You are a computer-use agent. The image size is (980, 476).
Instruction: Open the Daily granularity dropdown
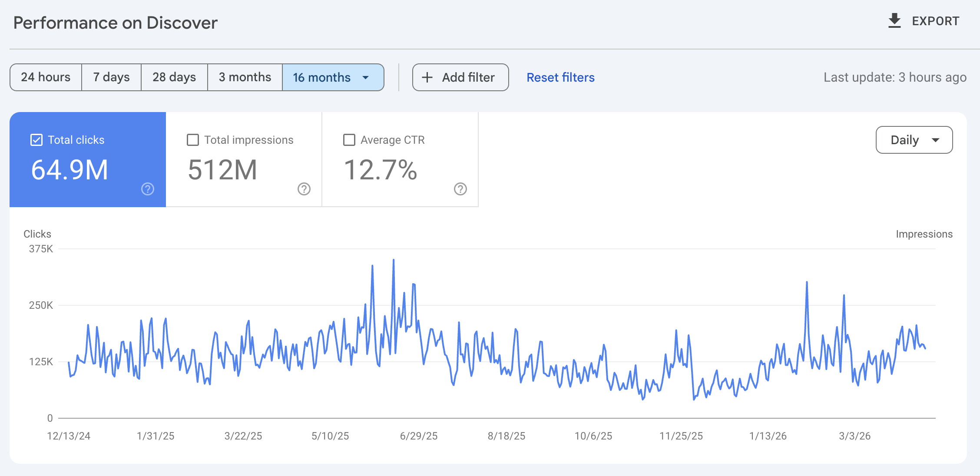(914, 140)
